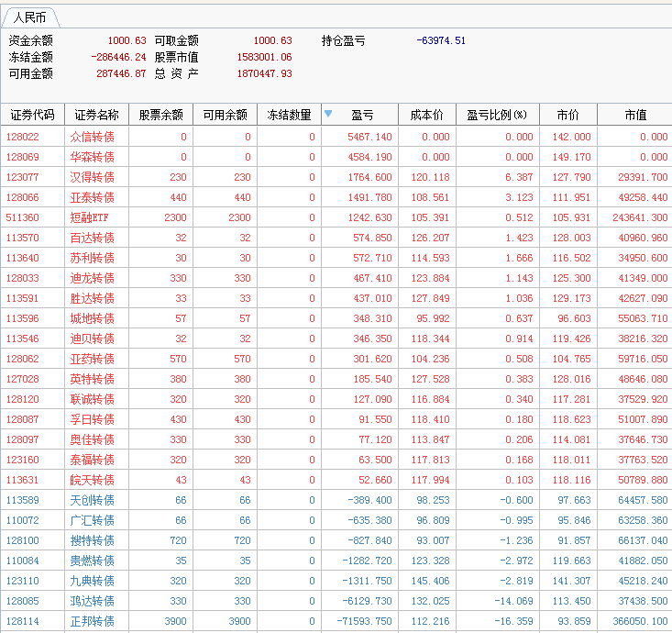Click the 天创转债 row name
Screen dimensions: 672x633
[x=92, y=500]
